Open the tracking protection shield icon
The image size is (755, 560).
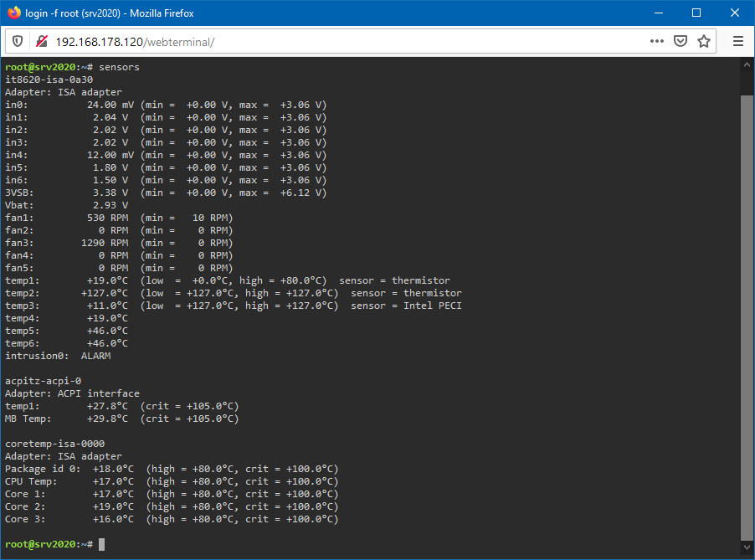pyautogui.click(x=18, y=41)
